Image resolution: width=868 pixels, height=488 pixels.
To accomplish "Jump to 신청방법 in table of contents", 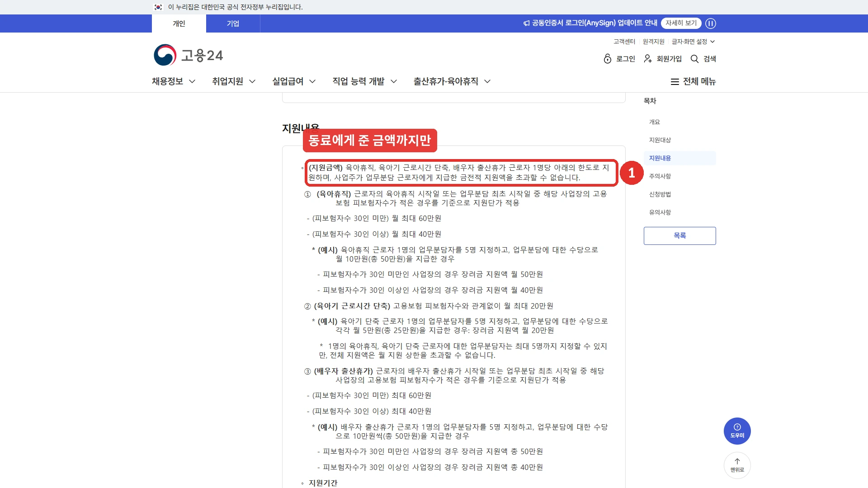I will click(660, 194).
